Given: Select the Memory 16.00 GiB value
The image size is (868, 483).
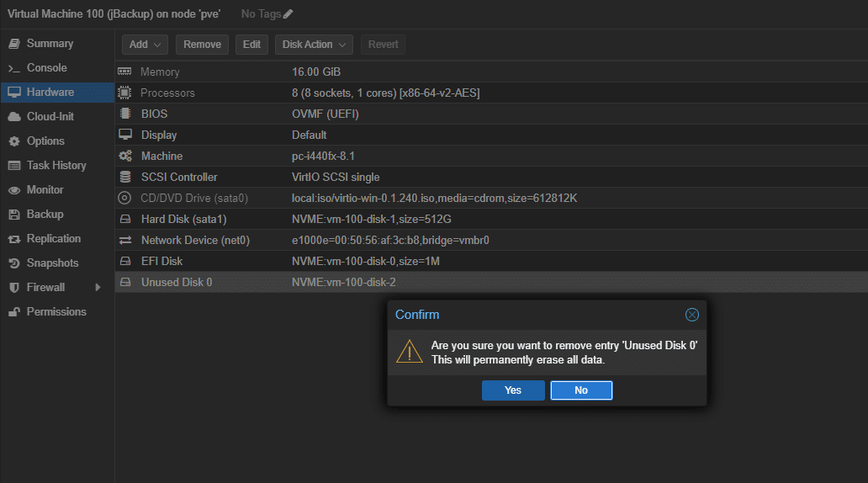Looking at the screenshot, I should (x=316, y=72).
